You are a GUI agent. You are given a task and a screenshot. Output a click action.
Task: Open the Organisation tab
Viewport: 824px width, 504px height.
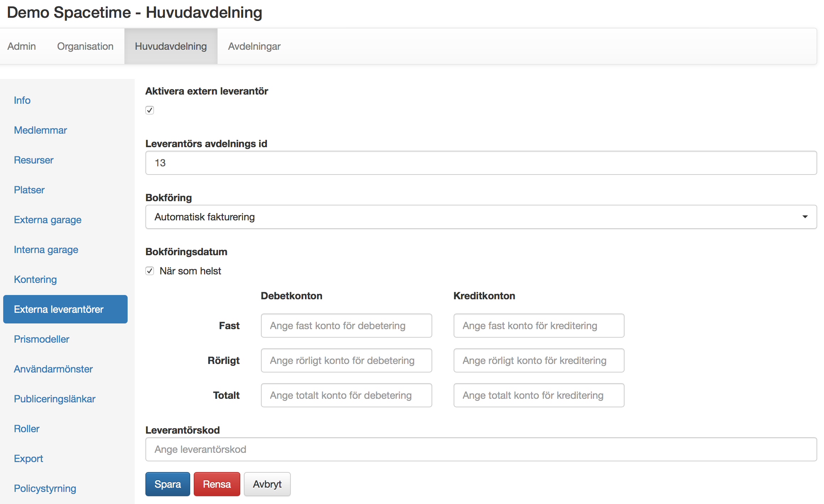pos(85,46)
